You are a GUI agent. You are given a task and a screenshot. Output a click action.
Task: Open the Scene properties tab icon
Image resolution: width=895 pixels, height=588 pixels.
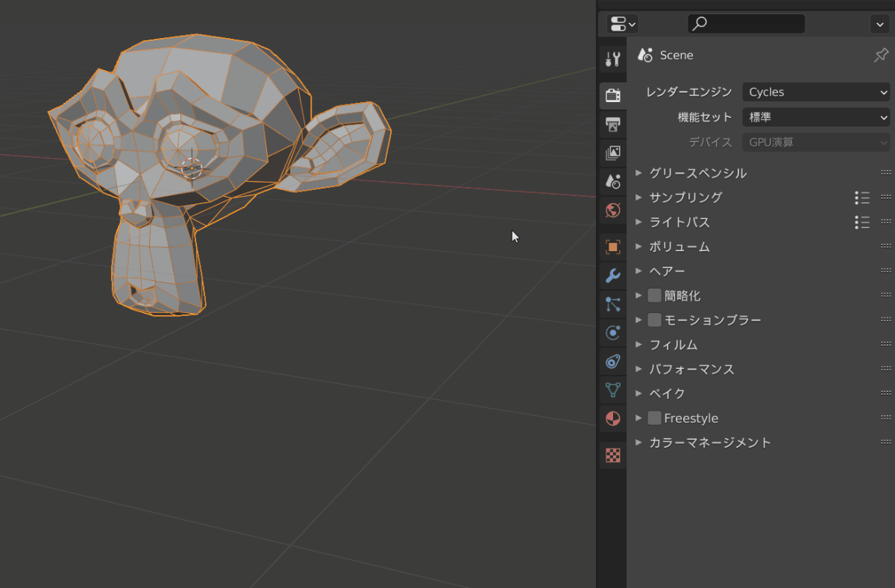click(x=613, y=182)
